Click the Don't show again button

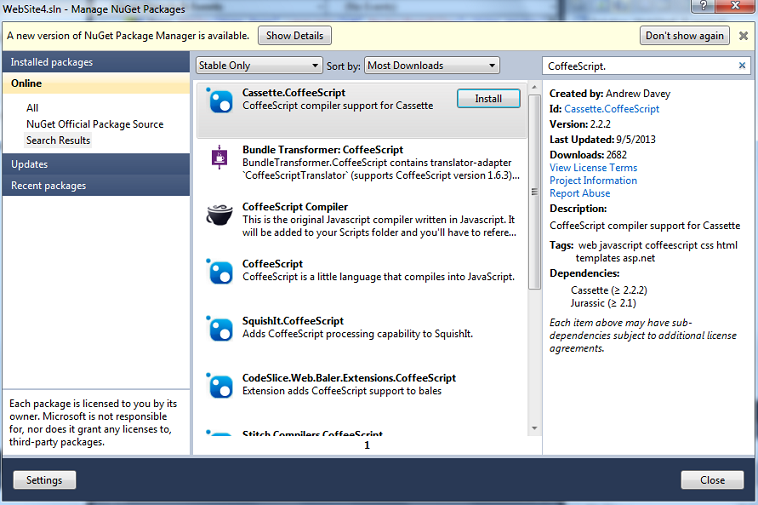685,36
